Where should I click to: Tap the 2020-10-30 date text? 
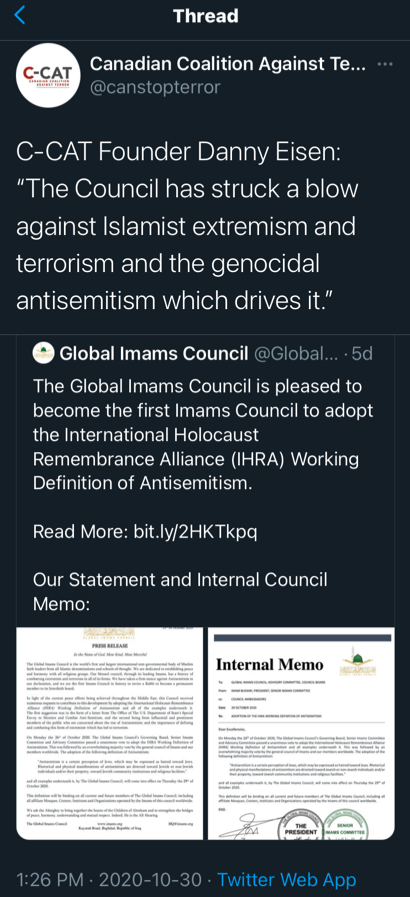pos(151,879)
